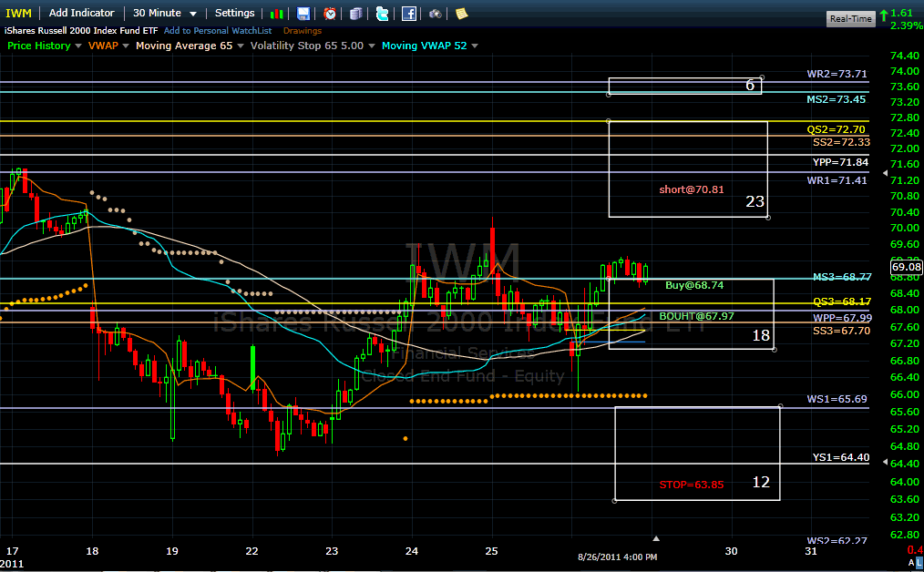
Task: Share the chart via the Facebook icon
Action: 409,14
